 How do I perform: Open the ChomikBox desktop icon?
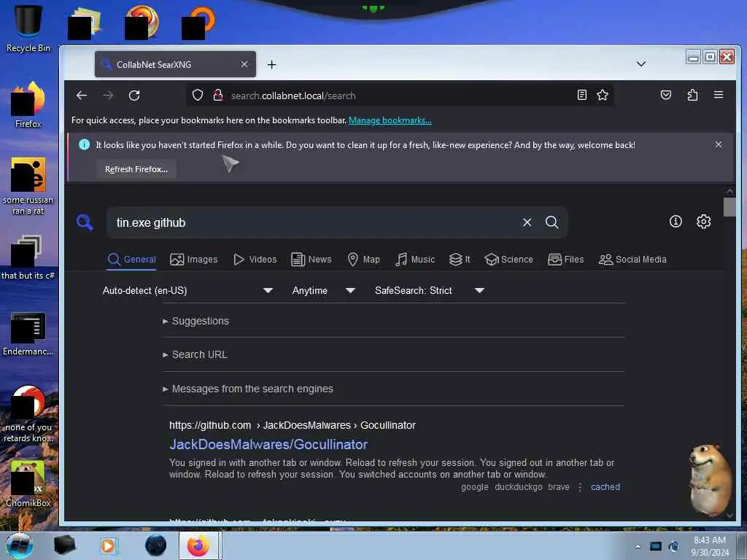(x=28, y=483)
